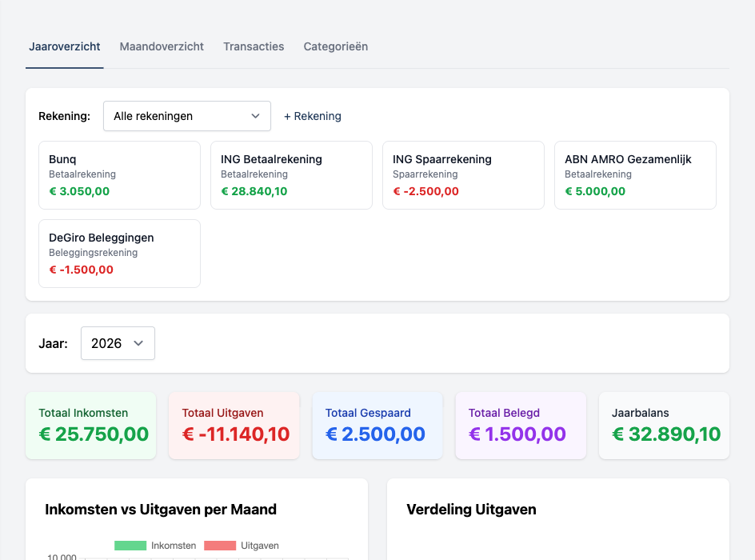755x560 pixels.
Task: Click the Totaal Inkomsten amount € 25.750,00
Action: tap(94, 434)
